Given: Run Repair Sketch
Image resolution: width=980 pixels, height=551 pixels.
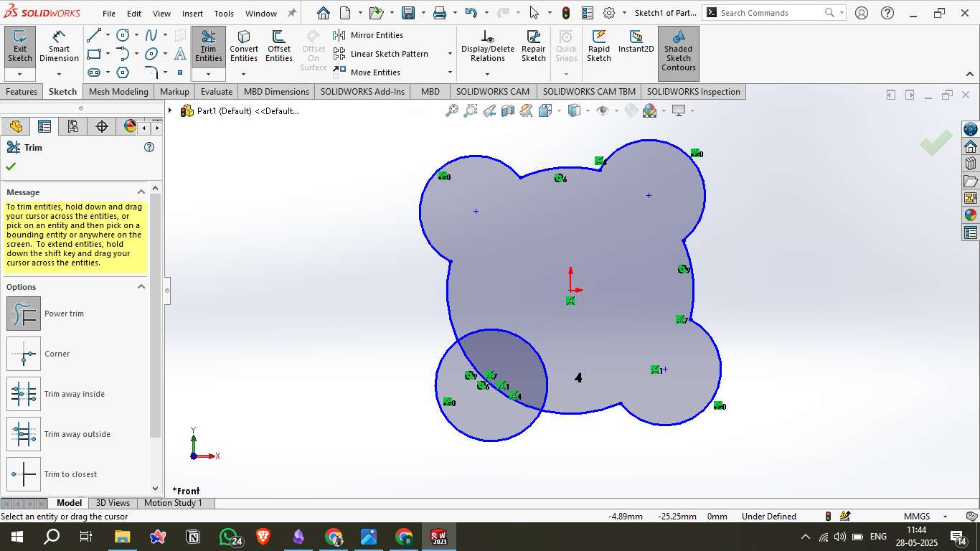Looking at the screenshot, I should coord(534,46).
